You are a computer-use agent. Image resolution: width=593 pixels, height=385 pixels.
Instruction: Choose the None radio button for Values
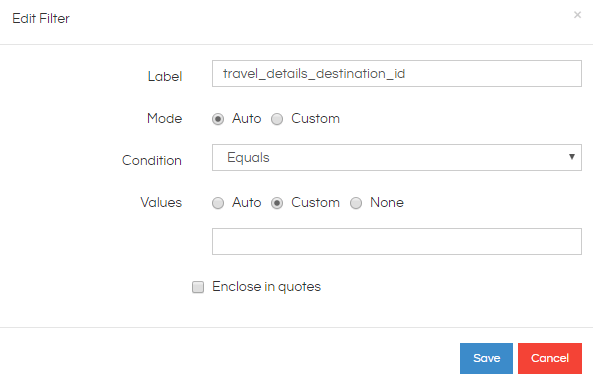[356, 203]
